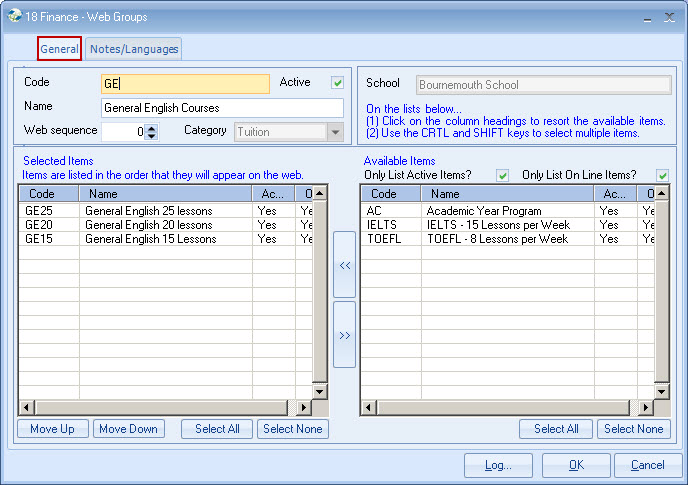Viewport: 688px width, 485px height.
Task: Decrease Web sequence with down spinner arrow
Action: (151, 135)
